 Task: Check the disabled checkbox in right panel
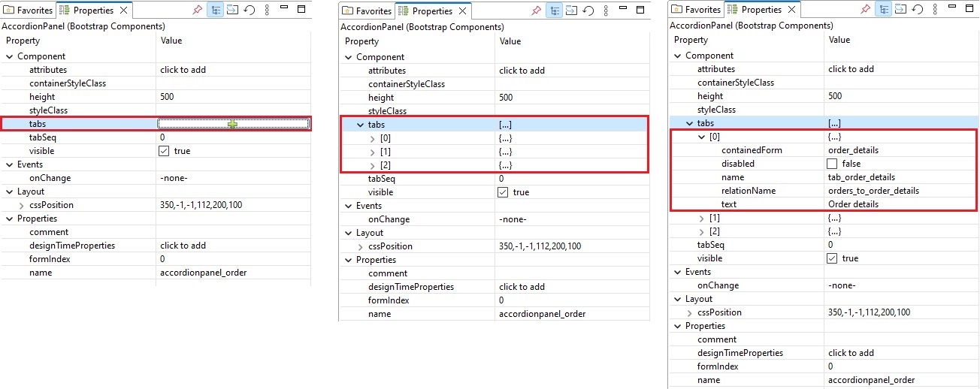(x=833, y=164)
